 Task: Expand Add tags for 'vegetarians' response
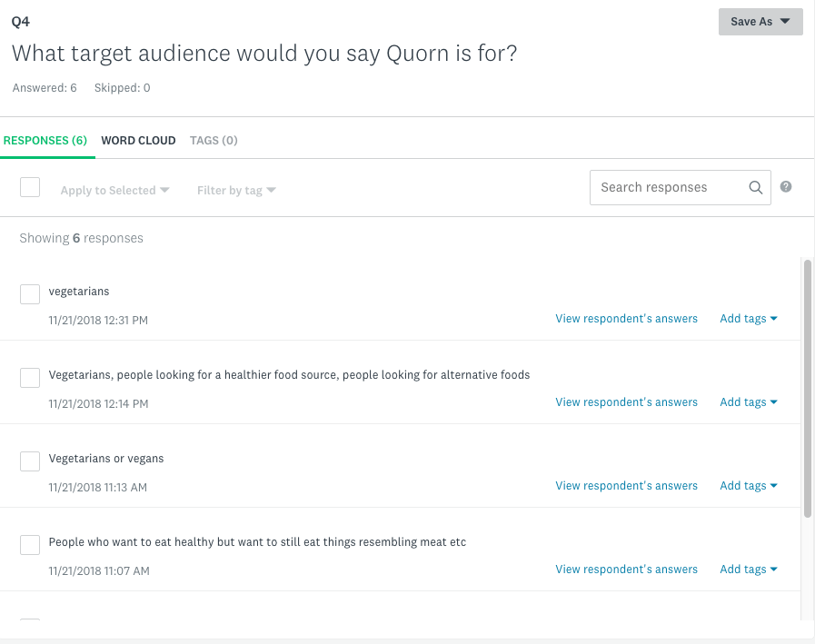point(749,319)
